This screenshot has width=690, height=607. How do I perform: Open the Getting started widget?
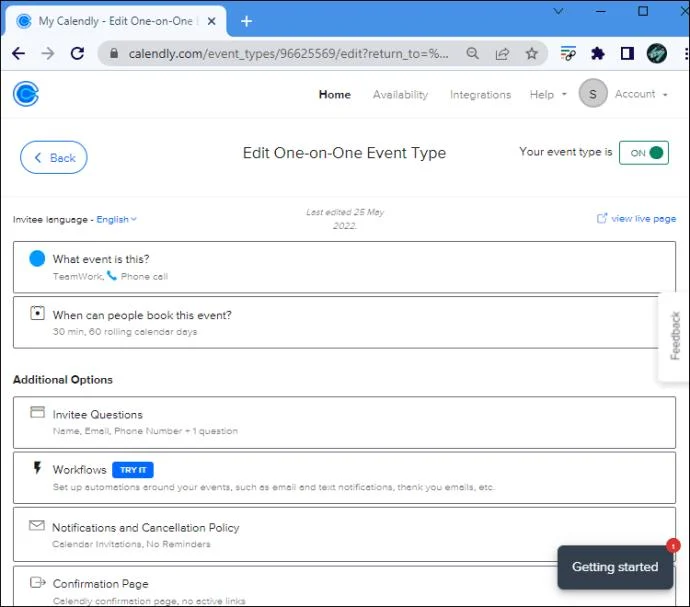615,567
